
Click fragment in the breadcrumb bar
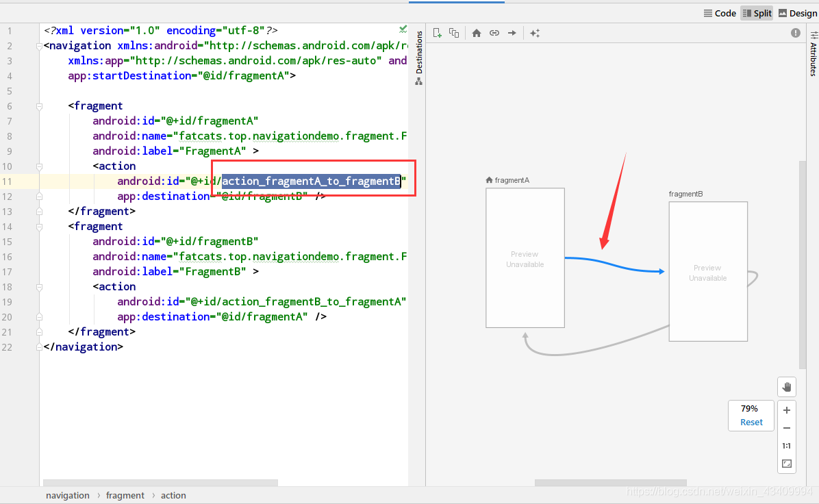tap(125, 495)
